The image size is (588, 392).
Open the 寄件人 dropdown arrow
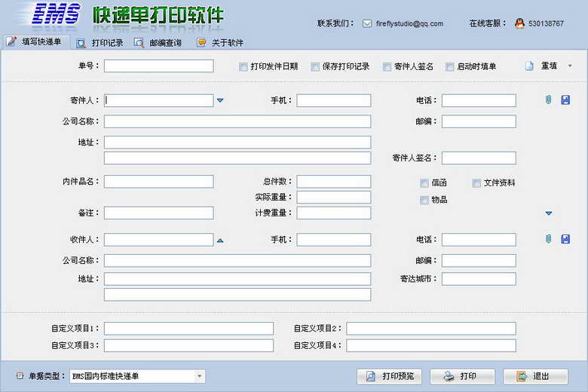coord(220,100)
